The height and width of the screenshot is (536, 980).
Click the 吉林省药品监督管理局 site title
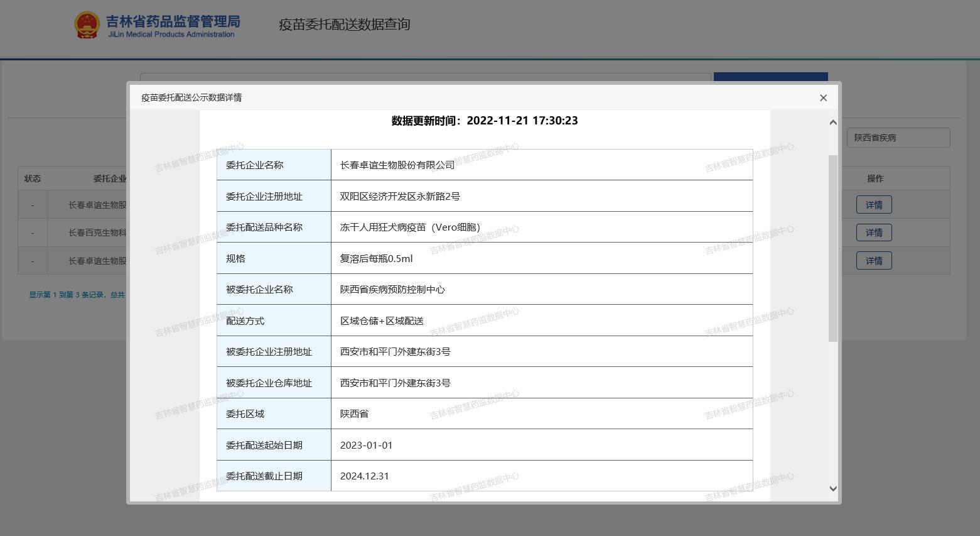[x=173, y=21]
